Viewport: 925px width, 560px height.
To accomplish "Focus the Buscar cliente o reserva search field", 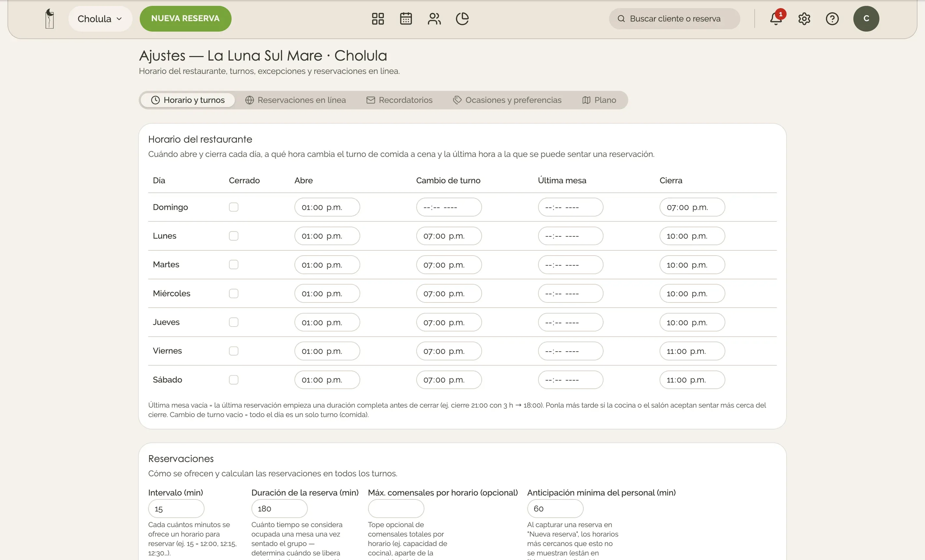I will tap(675, 18).
